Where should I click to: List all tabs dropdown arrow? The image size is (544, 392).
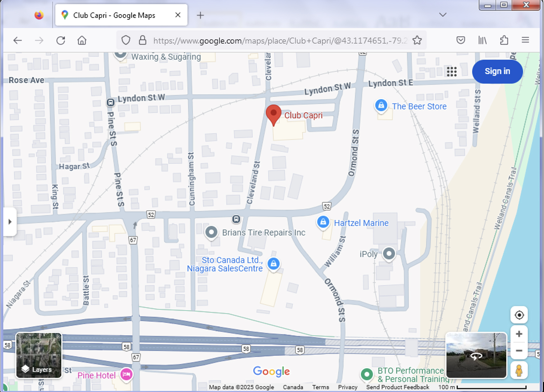(x=443, y=15)
